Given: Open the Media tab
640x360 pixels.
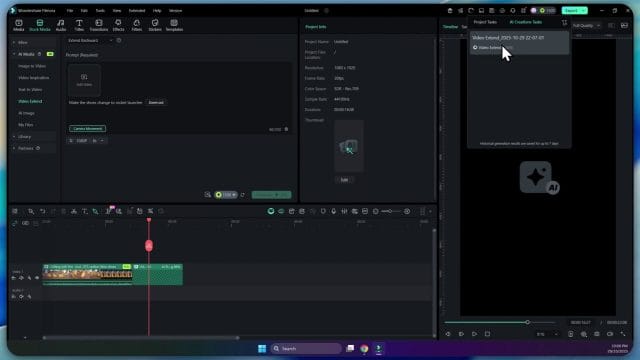Looking at the screenshot, I should (x=19, y=25).
